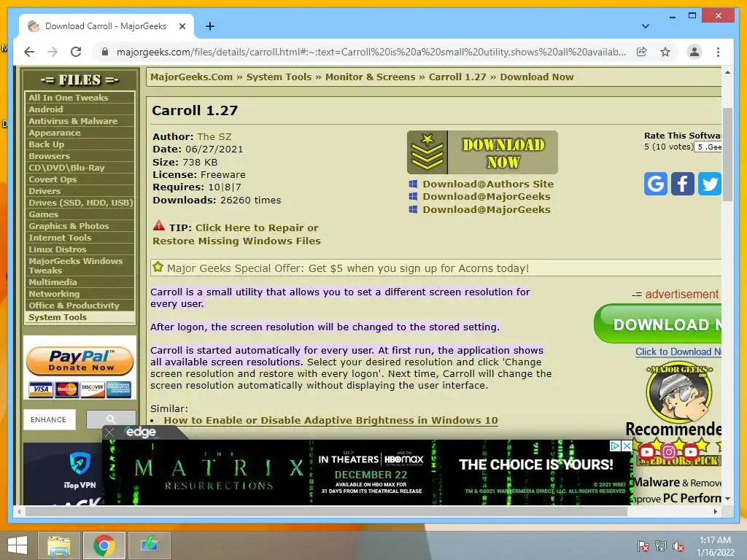
Task: Share on Facebook icon
Action: pyautogui.click(x=682, y=183)
